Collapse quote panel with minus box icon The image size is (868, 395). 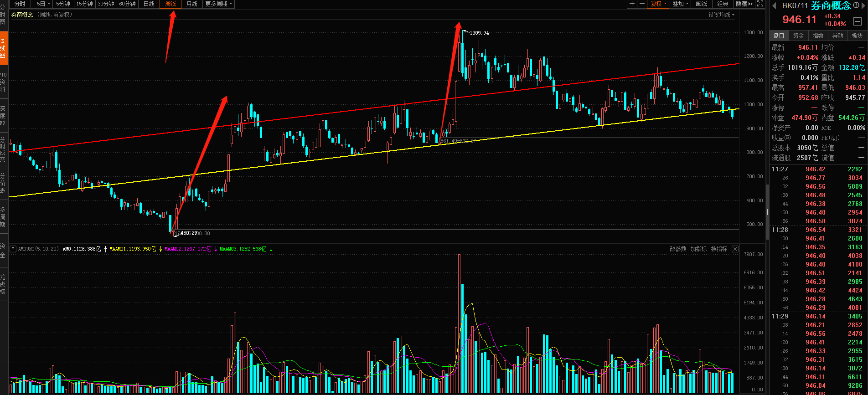click(x=858, y=21)
